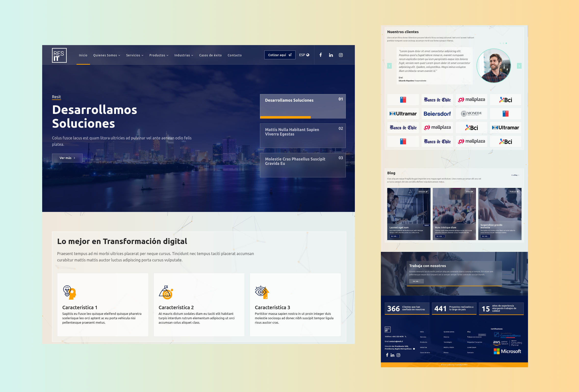Click the Caracteristica 1 lightbulb head icon
The width and height of the screenshot is (579, 392).
coord(69,292)
